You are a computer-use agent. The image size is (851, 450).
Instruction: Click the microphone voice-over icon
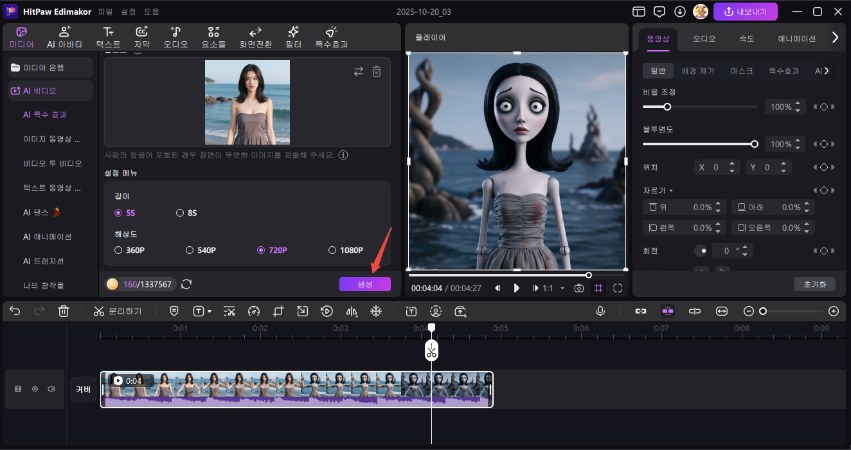pos(600,311)
